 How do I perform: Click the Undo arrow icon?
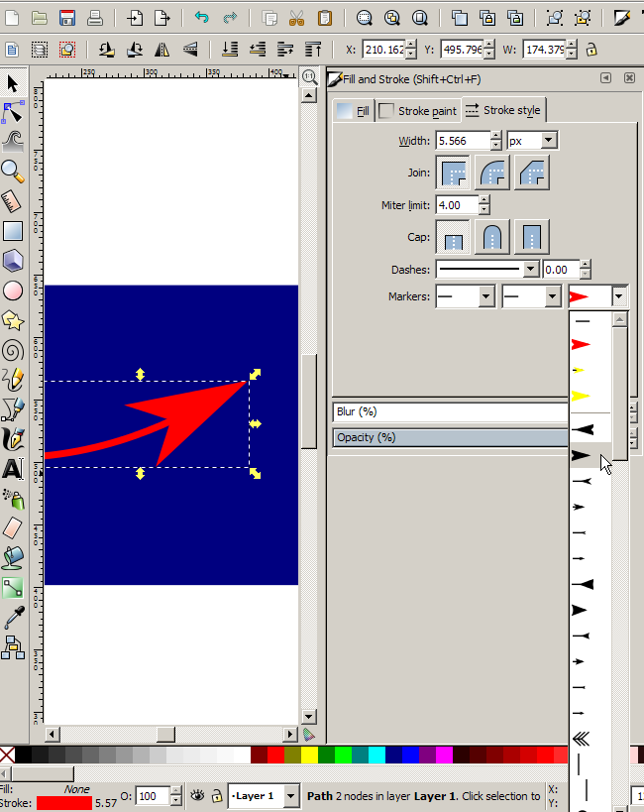pos(202,18)
